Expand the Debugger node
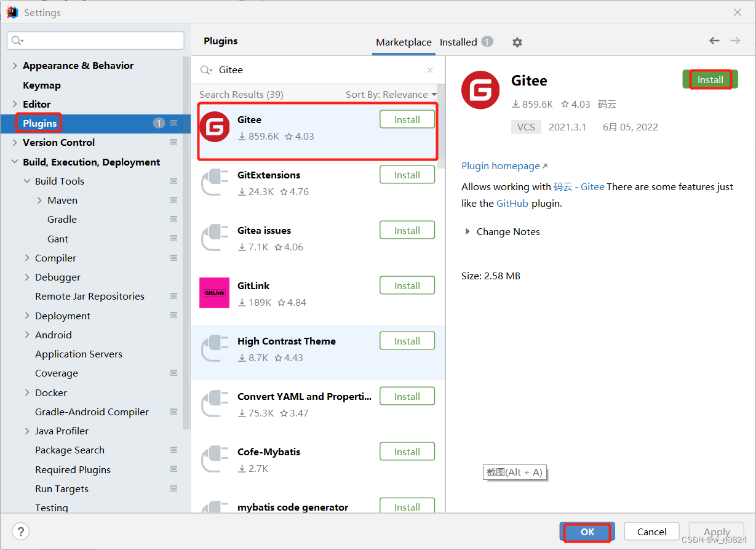Screen dimensions: 756x550 27,277
